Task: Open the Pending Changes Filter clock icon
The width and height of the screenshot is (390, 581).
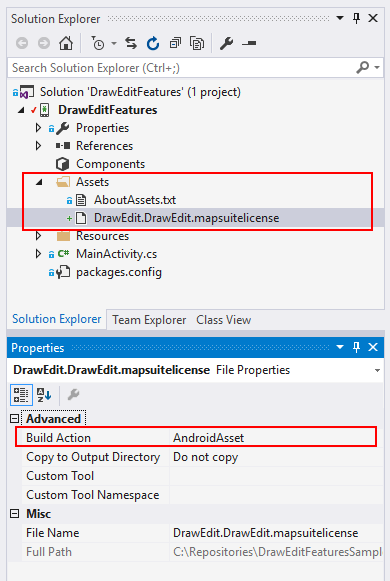Action: pos(98,43)
